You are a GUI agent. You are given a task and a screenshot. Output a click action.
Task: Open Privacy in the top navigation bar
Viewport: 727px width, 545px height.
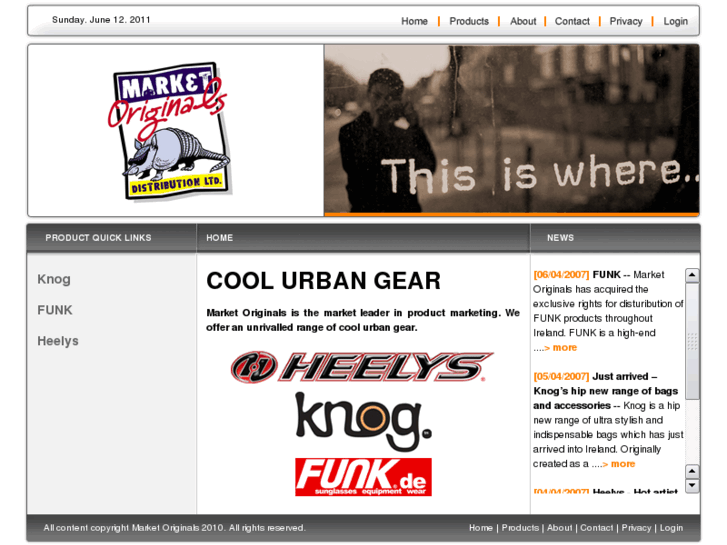[625, 21]
